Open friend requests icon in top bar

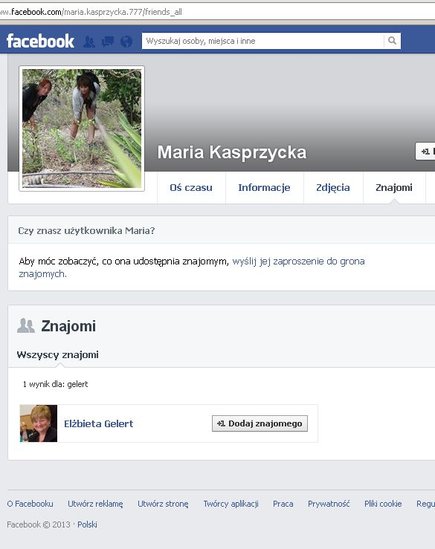89,42
